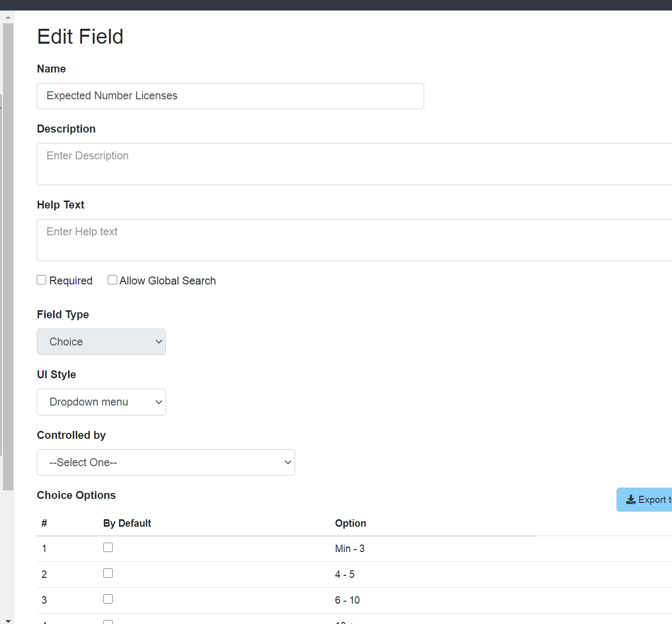Click the By Default column header

(x=127, y=523)
